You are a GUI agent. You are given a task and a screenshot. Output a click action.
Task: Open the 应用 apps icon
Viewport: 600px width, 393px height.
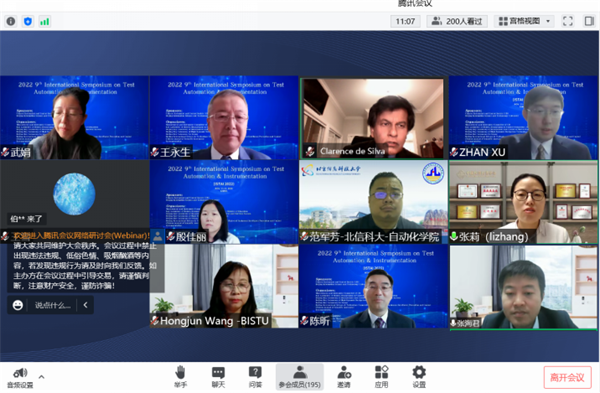point(382,377)
